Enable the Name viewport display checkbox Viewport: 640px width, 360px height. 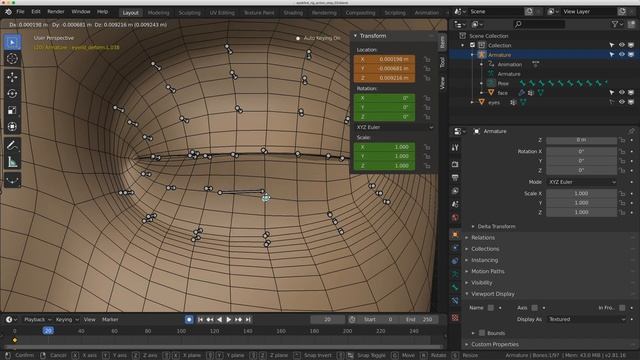(491, 308)
